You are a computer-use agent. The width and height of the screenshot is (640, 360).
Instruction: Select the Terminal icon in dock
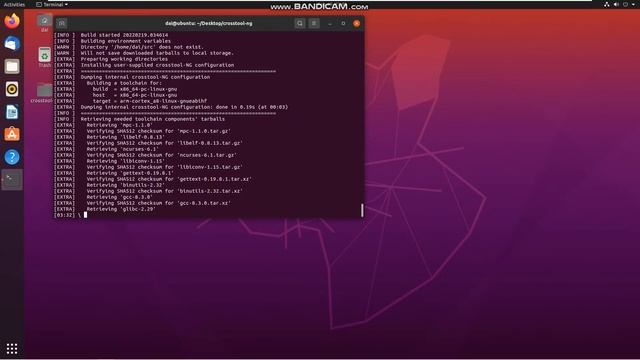(12, 180)
